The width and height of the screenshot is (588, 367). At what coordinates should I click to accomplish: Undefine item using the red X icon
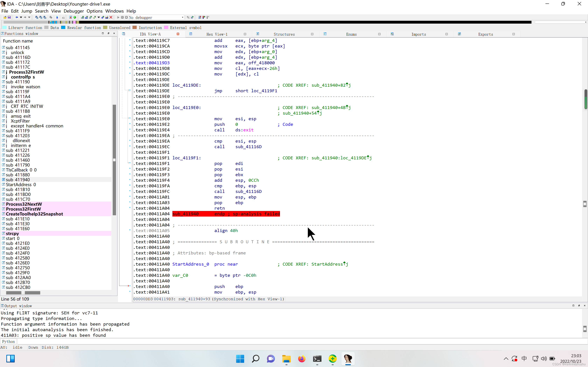click(x=111, y=17)
